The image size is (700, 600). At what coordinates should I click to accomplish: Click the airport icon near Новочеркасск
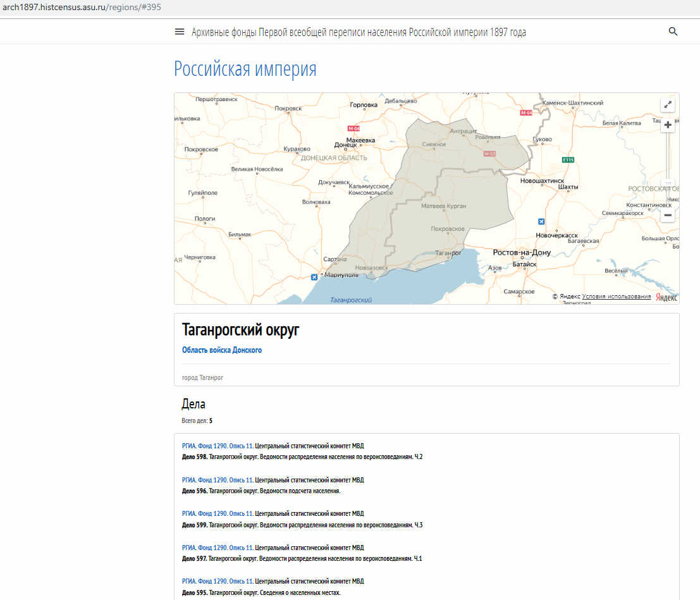pos(541,221)
